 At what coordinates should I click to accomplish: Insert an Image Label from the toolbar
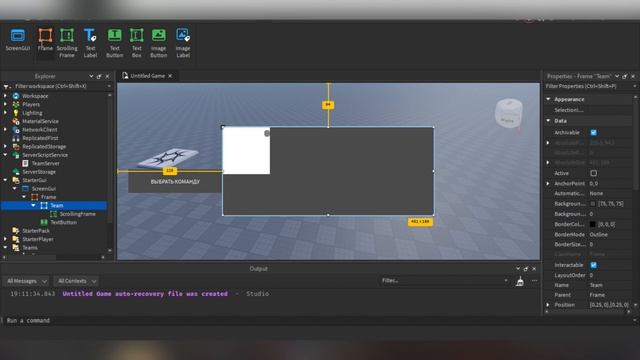[182, 43]
